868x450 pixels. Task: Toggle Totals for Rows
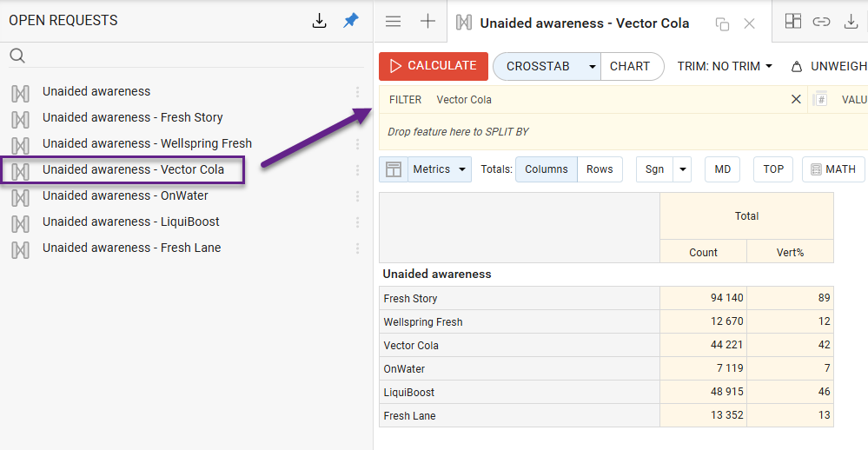pos(600,169)
